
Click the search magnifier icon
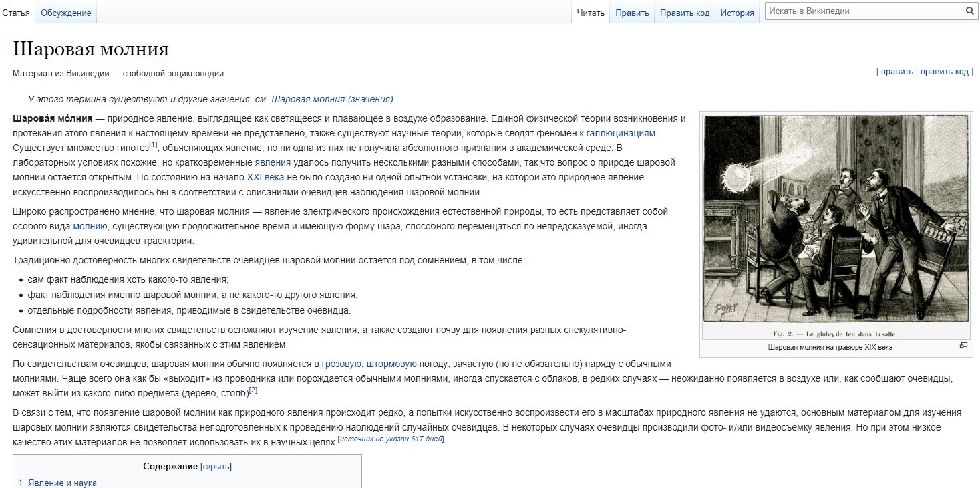pyautogui.click(x=969, y=11)
